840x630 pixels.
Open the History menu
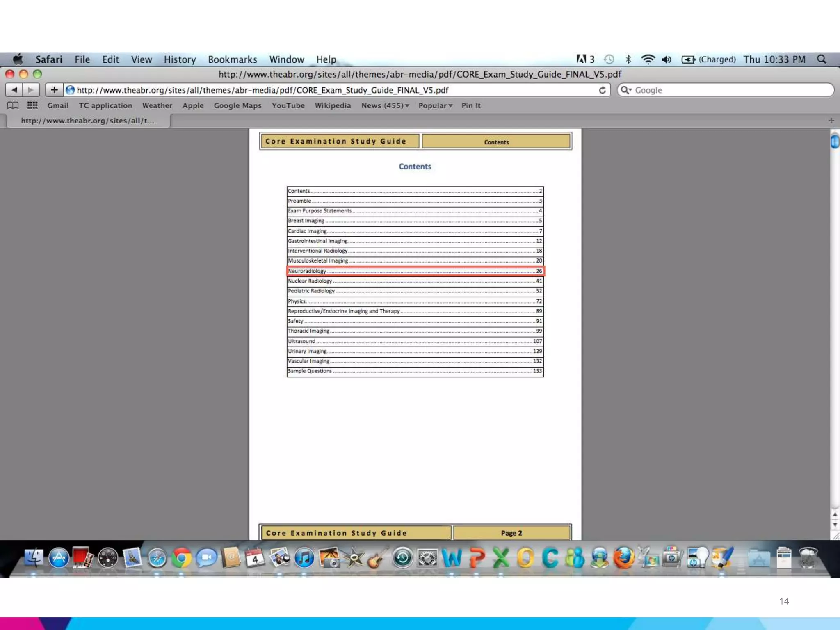pos(180,59)
